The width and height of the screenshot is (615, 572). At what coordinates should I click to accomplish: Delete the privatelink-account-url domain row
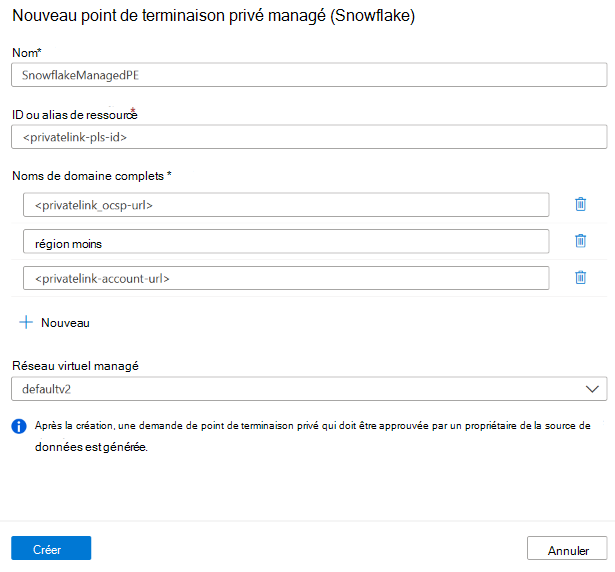(580, 277)
